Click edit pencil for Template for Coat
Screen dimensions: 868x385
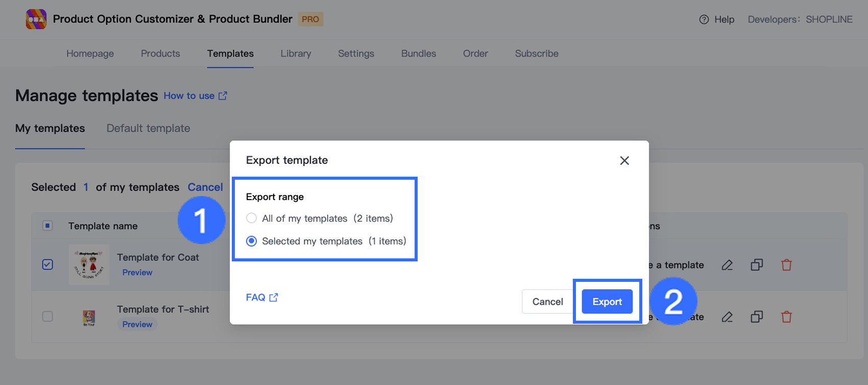coord(727,265)
